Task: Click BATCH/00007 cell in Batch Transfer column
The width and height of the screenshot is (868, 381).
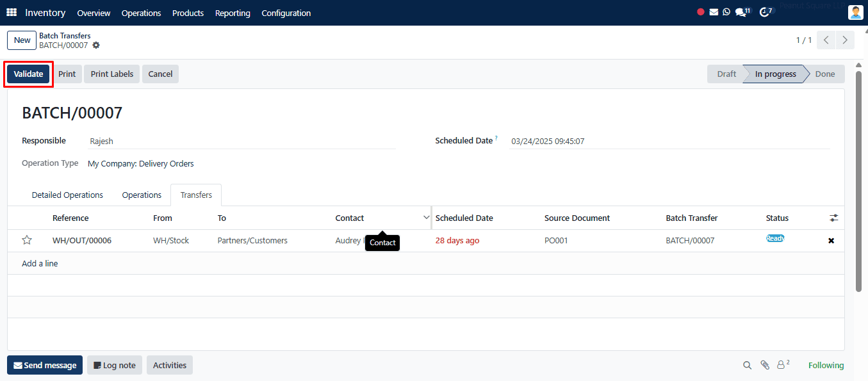Action: coord(690,241)
